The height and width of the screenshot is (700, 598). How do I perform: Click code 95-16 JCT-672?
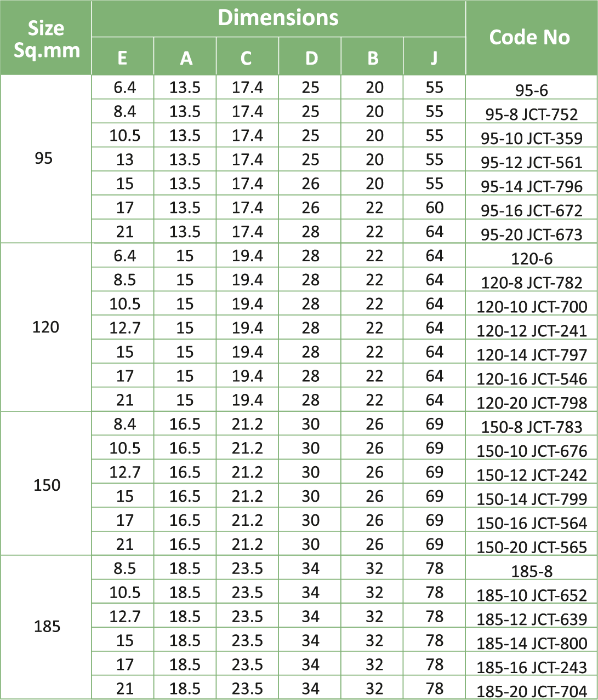531,210
